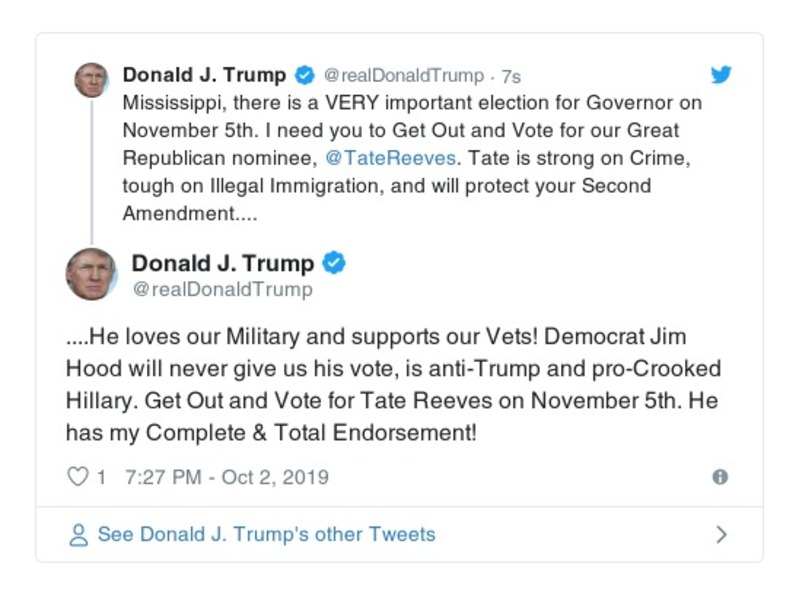Viewport: 799px width, 595px height.
Task: Open the @realDonaldTrump handle below the main name
Action: [x=222, y=290]
